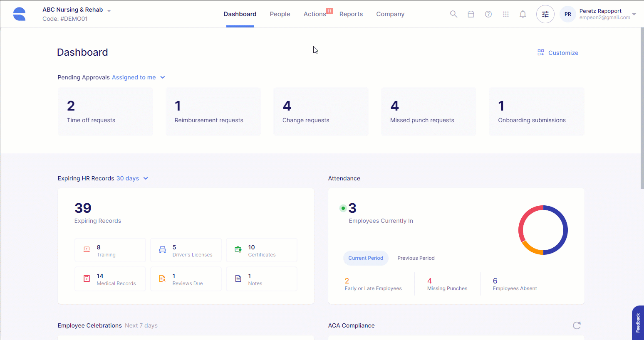Viewport: 644px width, 340px height.
Task: Click the Medical Records icon
Action: [87, 278]
